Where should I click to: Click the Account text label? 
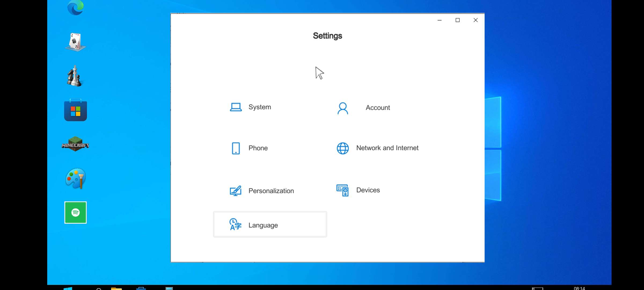tap(378, 108)
